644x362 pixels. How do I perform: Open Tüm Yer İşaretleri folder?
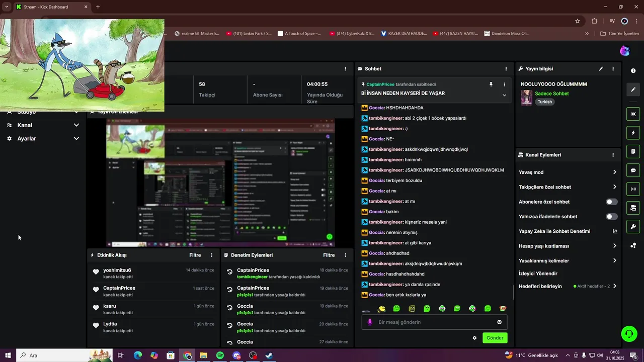point(620,34)
